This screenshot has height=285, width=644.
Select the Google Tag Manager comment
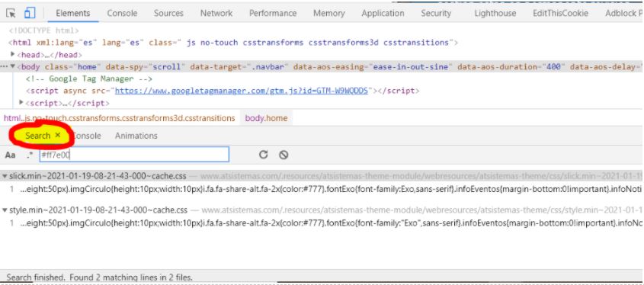[88, 78]
